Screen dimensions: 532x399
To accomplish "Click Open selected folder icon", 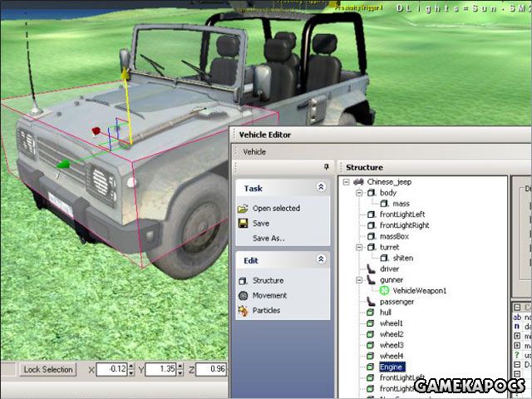I will pos(243,209).
